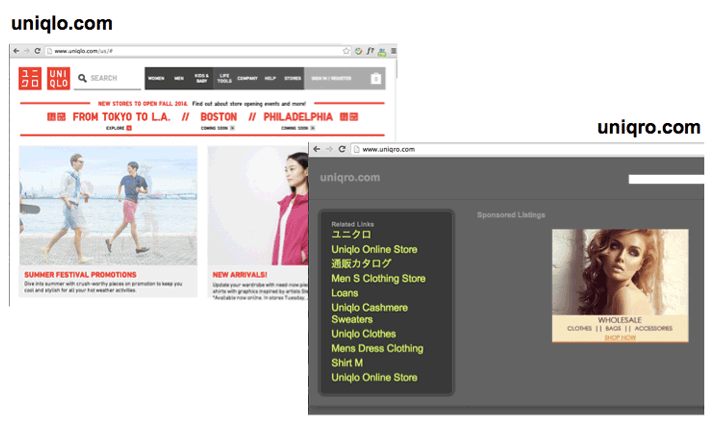Screen dimensions: 715x431
Task: Reload the uniqro.com page
Action: point(343,149)
